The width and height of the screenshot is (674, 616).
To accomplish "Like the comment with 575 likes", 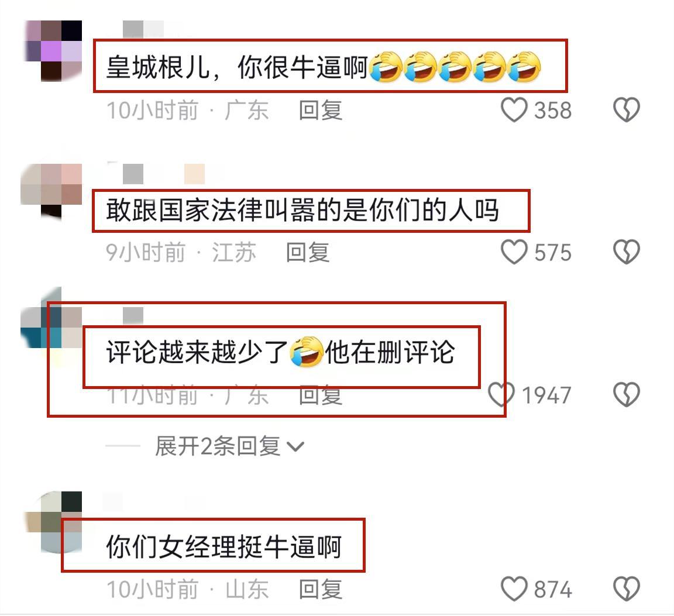I will pos(514,252).
